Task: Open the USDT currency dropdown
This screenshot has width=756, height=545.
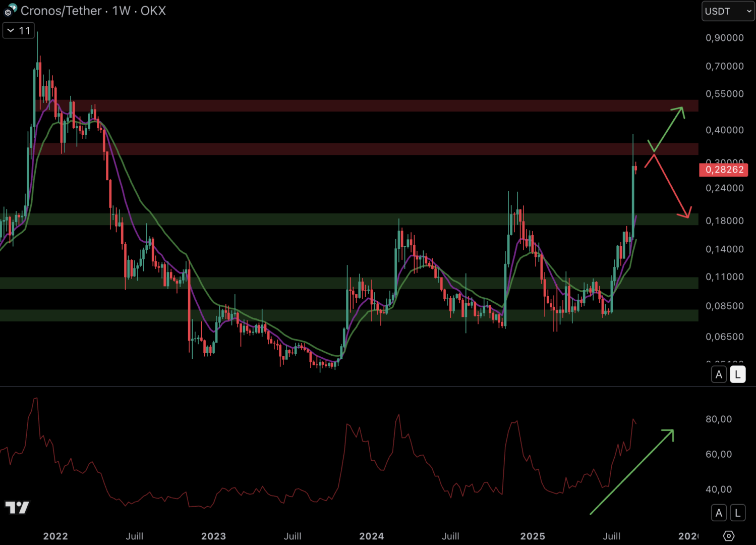Action: (x=728, y=11)
